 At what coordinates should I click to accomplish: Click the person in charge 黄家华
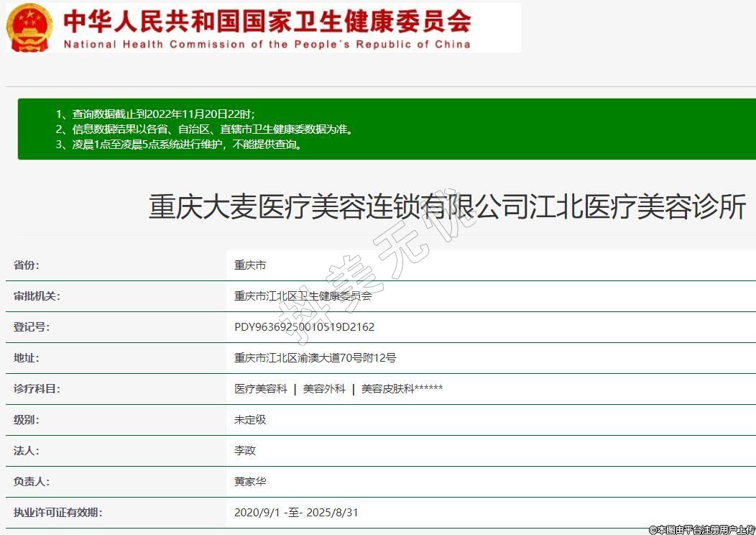click(250, 482)
